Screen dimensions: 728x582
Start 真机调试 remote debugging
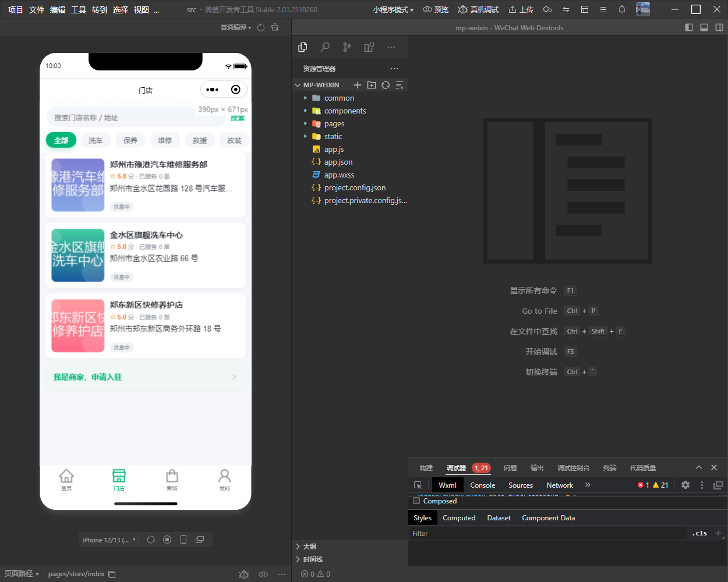click(x=479, y=10)
